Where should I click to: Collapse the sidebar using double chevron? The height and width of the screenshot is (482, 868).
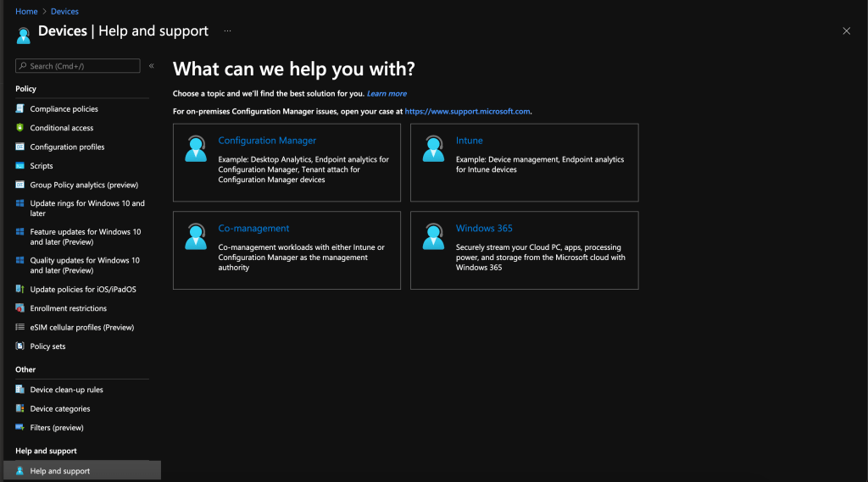152,66
